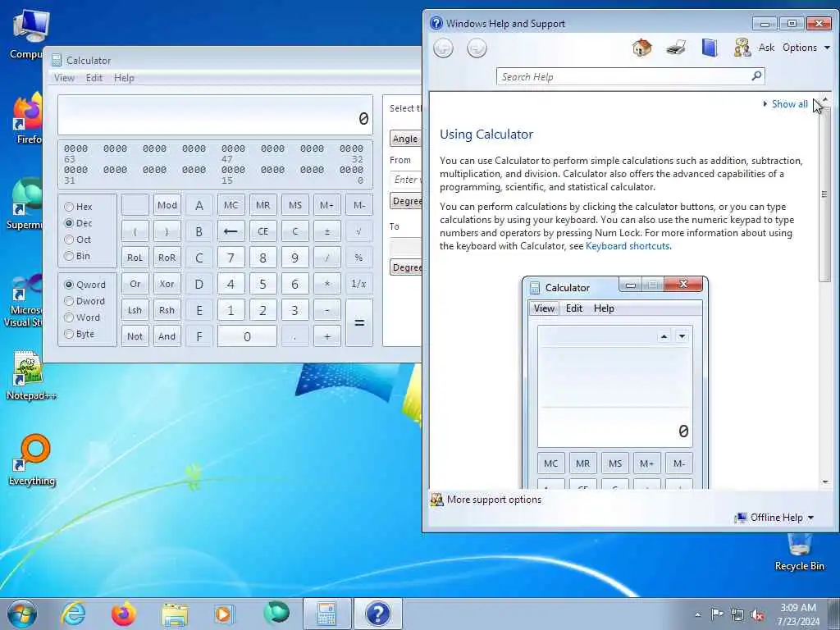This screenshot has height=630, width=840.
Task: Go back in Help and Support
Action: coord(443,48)
